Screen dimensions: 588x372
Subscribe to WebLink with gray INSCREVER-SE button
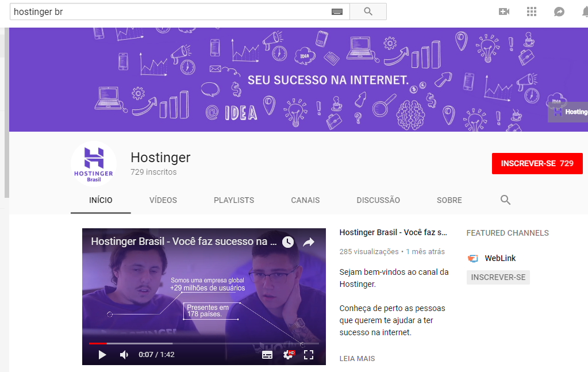498,278
